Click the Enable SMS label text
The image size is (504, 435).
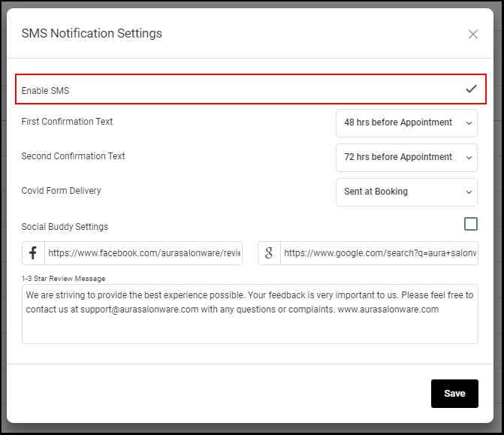45,91
